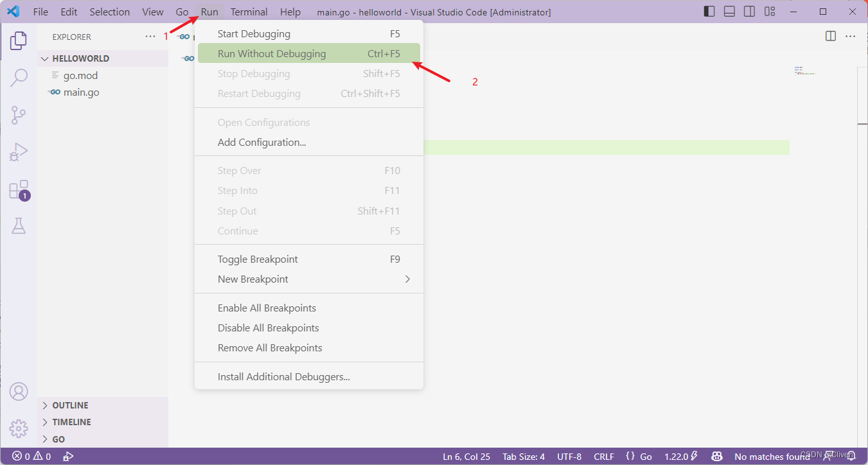The height and width of the screenshot is (465, 868).
Task: Open the Explorer view in the activity bar
Action: 19,40
